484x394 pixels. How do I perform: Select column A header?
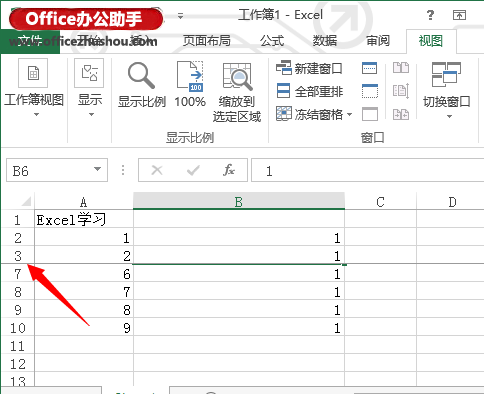pyautogui.click(x=84, y=201)
